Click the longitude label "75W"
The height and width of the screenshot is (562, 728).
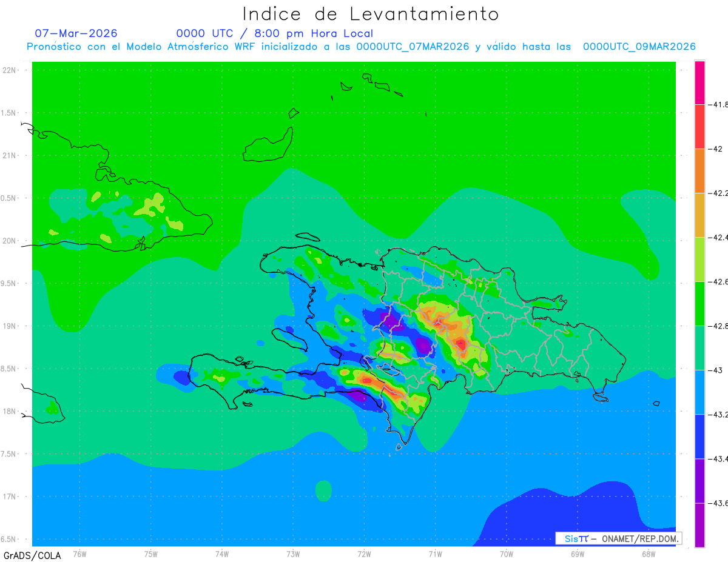pos(151,554)
